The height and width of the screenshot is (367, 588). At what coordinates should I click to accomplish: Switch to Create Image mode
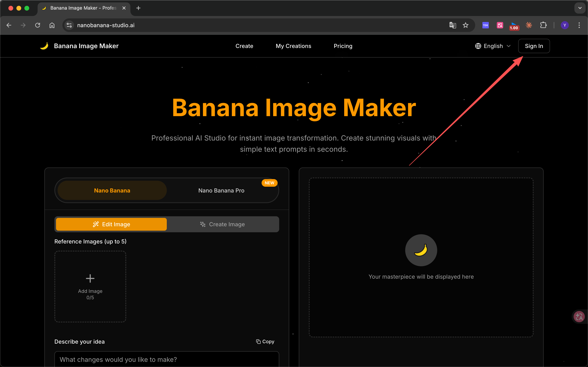[222, 224]
